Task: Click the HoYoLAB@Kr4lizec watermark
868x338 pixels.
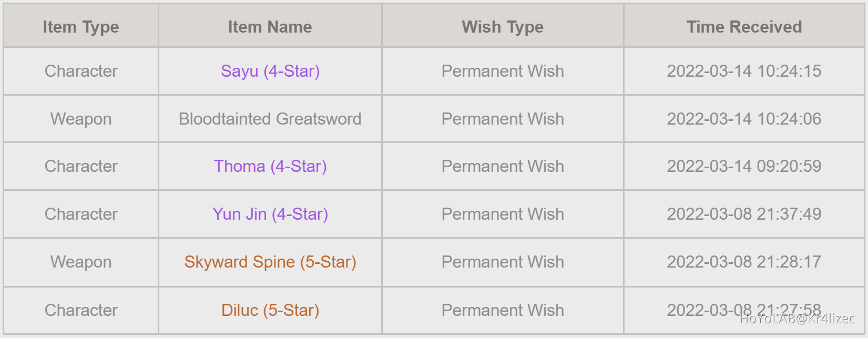Action: pos(797,319)
